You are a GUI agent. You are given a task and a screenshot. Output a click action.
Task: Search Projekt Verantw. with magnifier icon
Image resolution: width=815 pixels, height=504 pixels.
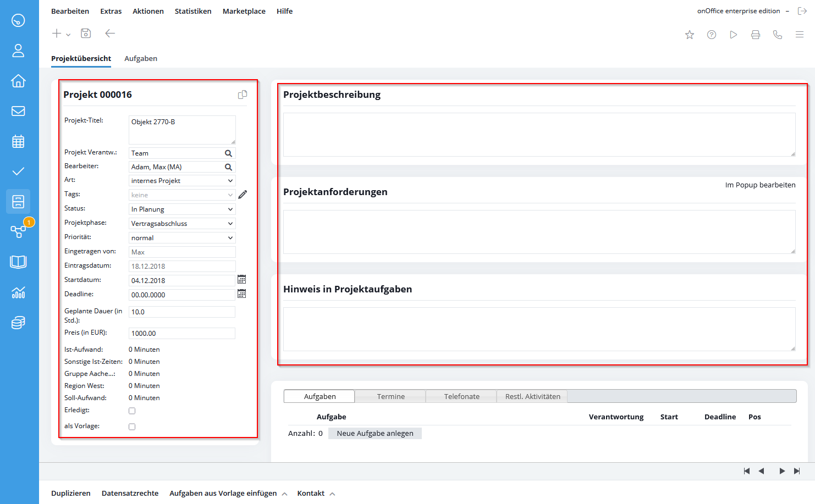pos(229,153)
